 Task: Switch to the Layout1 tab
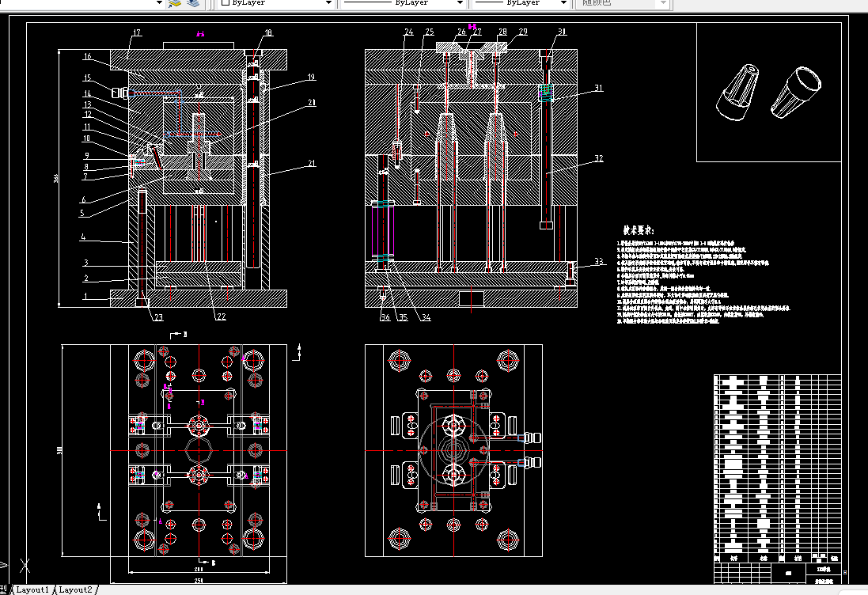pos(32,590)
